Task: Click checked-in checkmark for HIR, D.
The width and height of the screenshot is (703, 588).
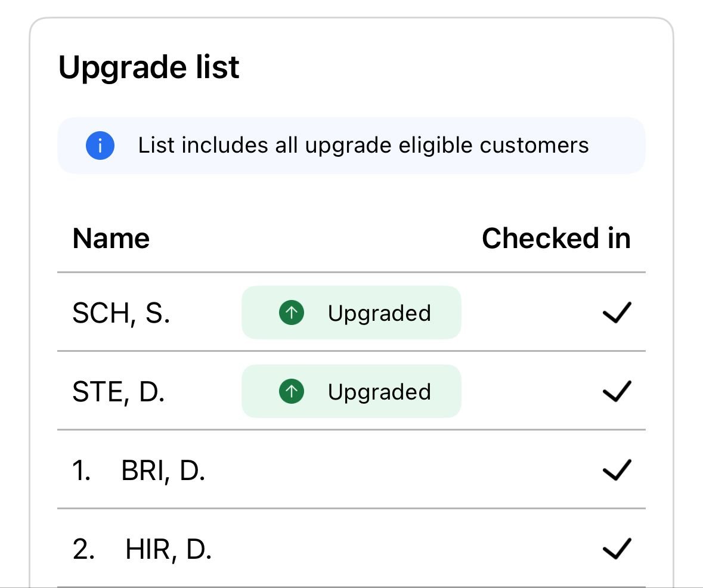Action: (617, 550)
